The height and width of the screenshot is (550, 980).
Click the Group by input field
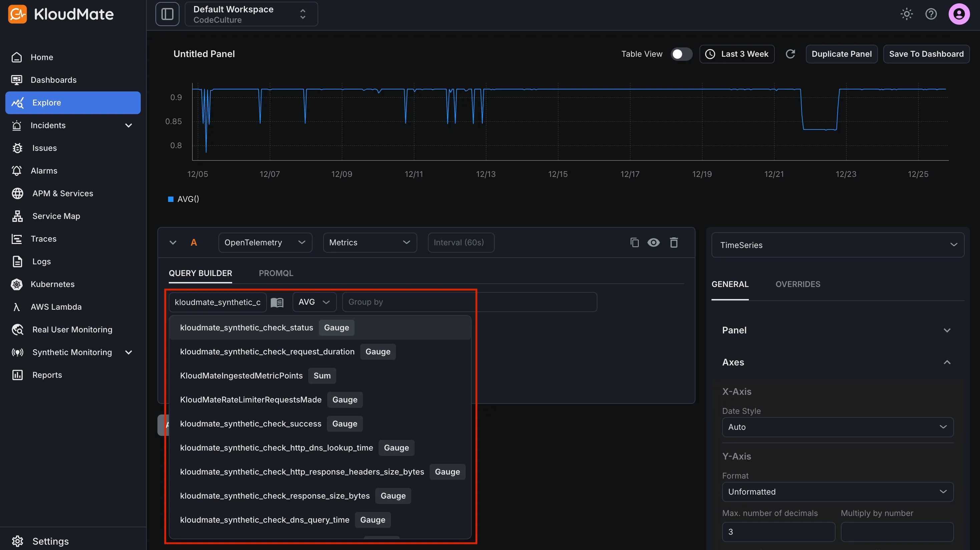[x=469, y=302]
